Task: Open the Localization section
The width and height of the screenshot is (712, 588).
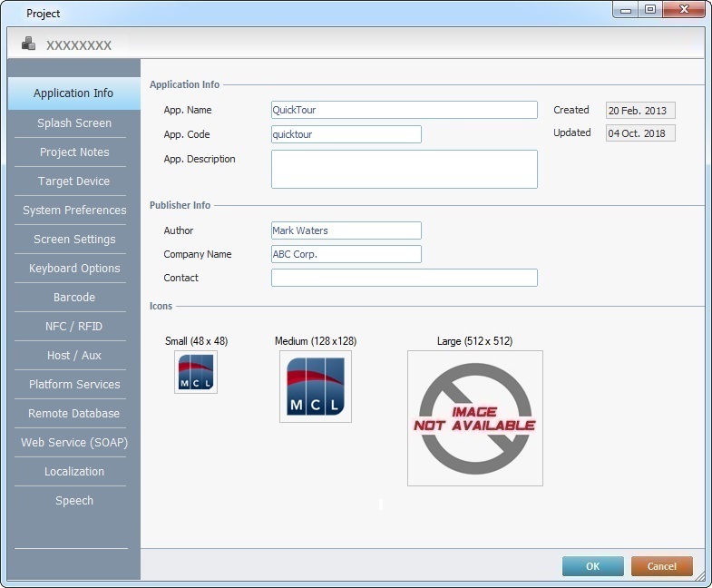Action: pyautogui.click(x=74, y=472)
